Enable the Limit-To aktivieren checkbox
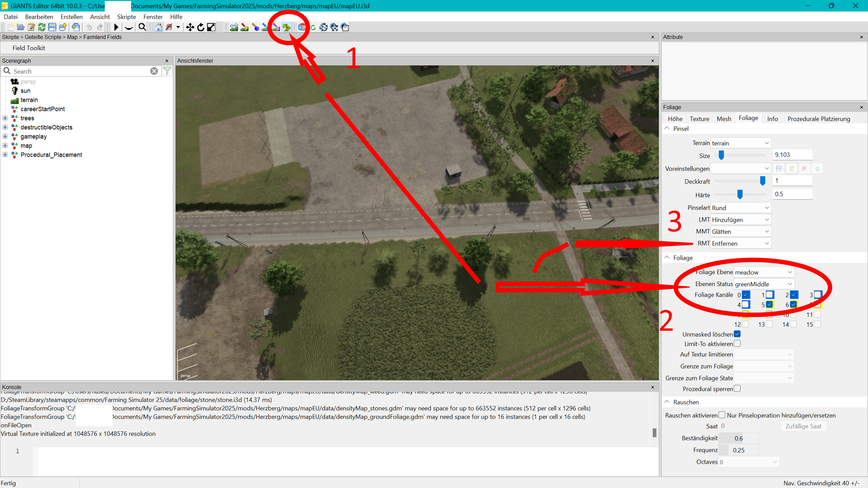The height and width of the screenshot is (488, 868). 737,344
